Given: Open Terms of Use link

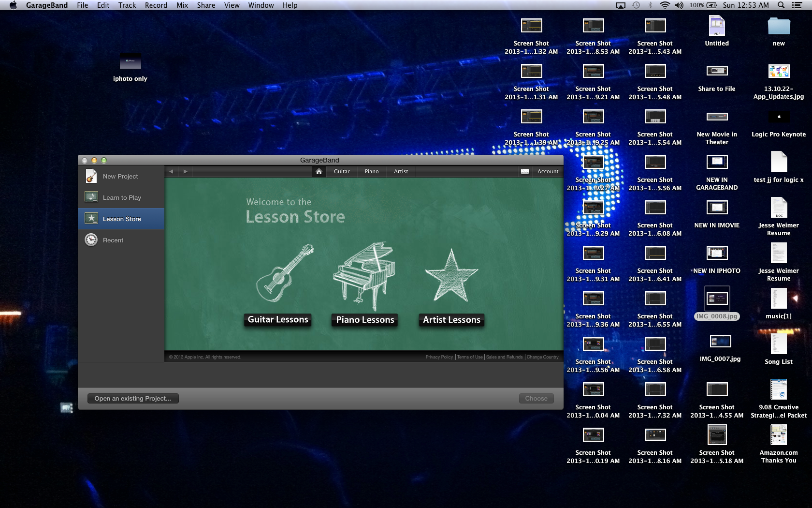Looking at the screenshot, I should tap(470, 357).
